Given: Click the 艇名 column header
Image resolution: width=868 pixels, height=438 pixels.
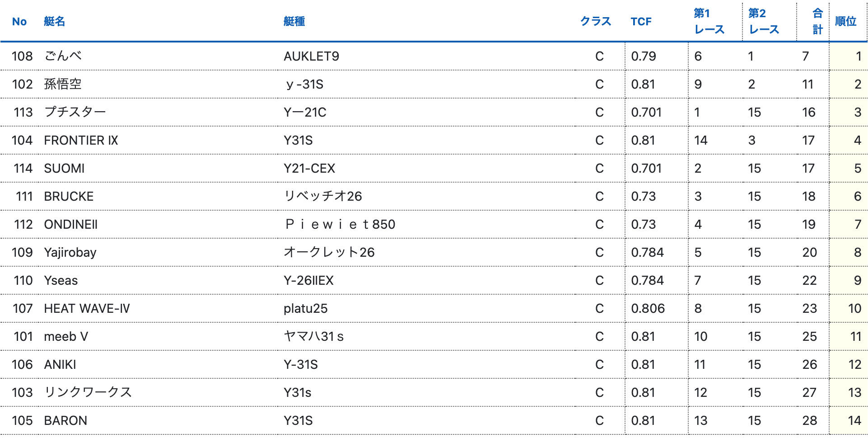Looking at the screenshot, I should (55, 21).
